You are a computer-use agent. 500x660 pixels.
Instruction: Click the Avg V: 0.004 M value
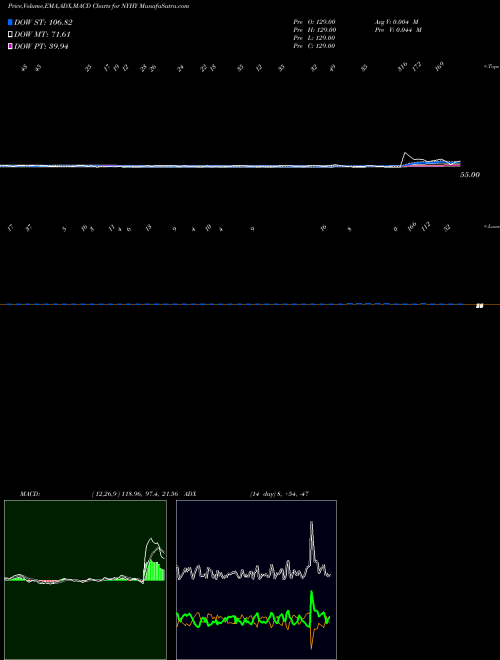tap(397, 22)
